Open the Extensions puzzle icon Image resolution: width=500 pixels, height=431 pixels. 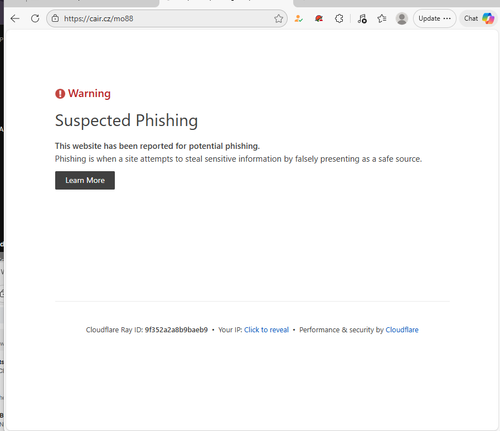pos(339,19)
